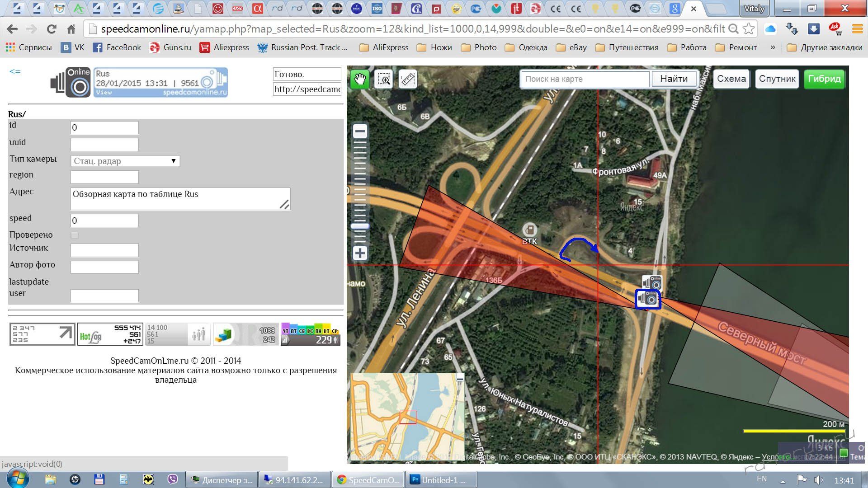Click into the Адрес text area
The image size is (868, 488).
pos(180,199)
